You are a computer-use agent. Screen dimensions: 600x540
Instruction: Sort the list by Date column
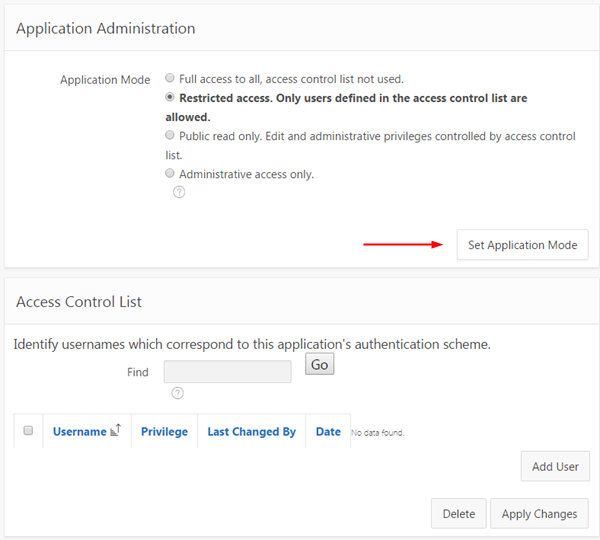(328, 432)
